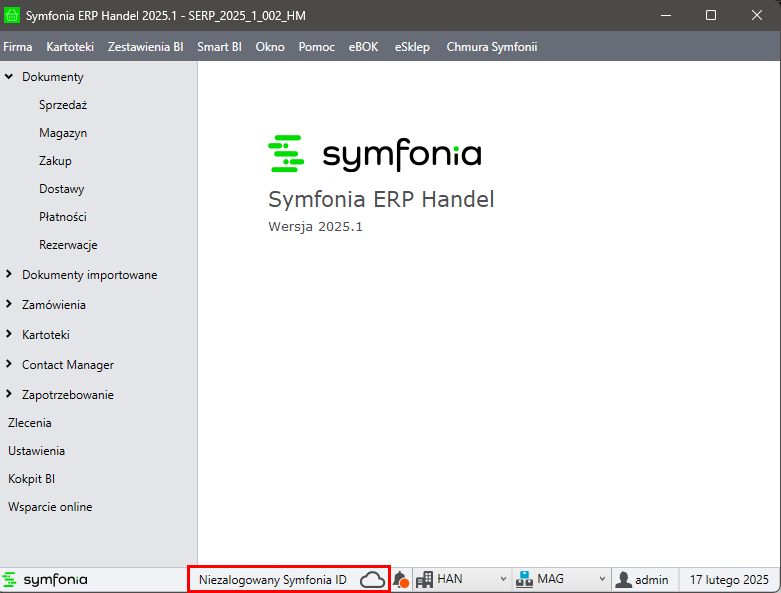Image resolution: width=781 pixels, height=593 pixels.
Task: Open the notifications bell icon
Action: pos(401,580)
